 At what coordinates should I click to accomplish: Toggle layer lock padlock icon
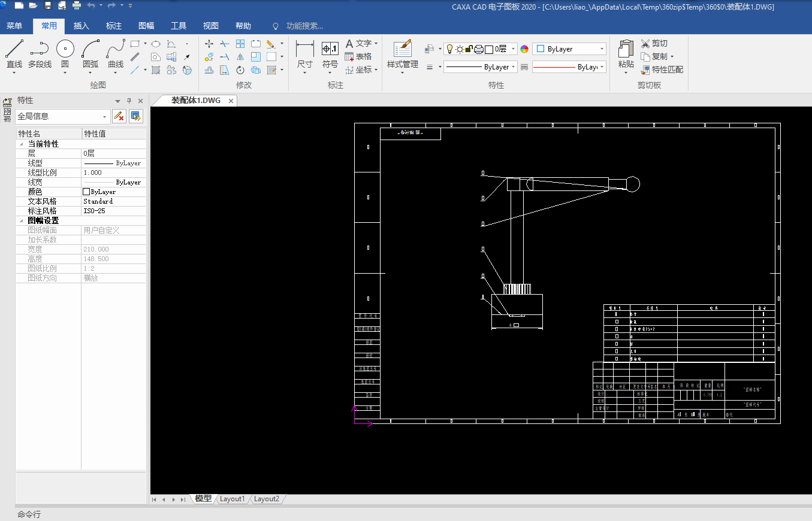pos(469,49)
